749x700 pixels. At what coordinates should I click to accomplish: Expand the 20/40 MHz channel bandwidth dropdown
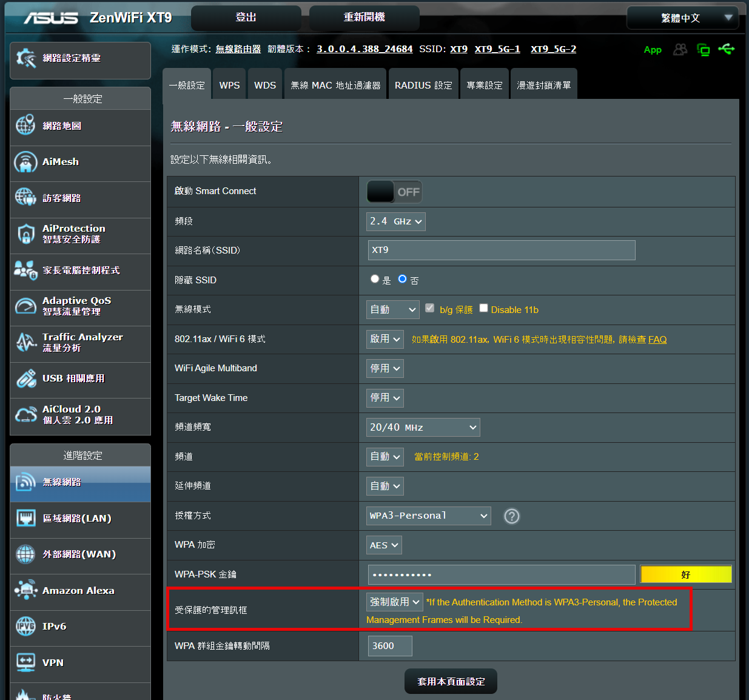point(423,428)
